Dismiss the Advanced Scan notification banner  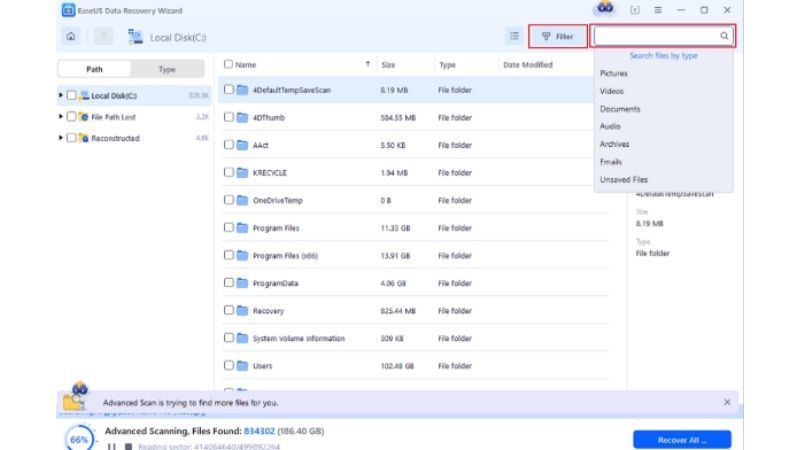[727, 402]
